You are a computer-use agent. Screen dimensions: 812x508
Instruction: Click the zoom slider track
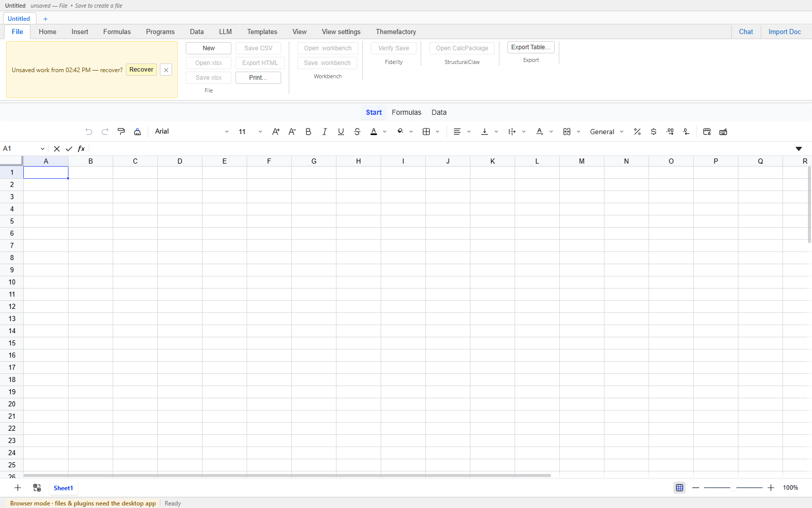pos(733,488)
